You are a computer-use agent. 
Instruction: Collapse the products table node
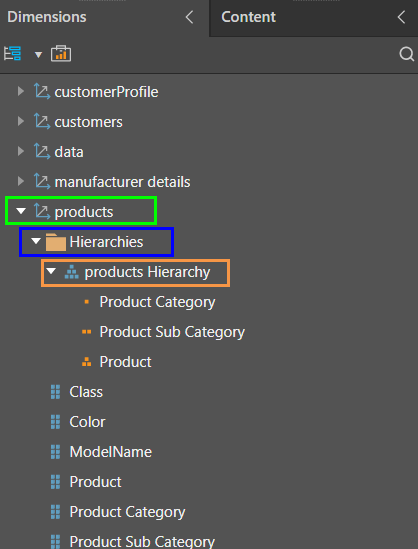click(x=21, y=211)
